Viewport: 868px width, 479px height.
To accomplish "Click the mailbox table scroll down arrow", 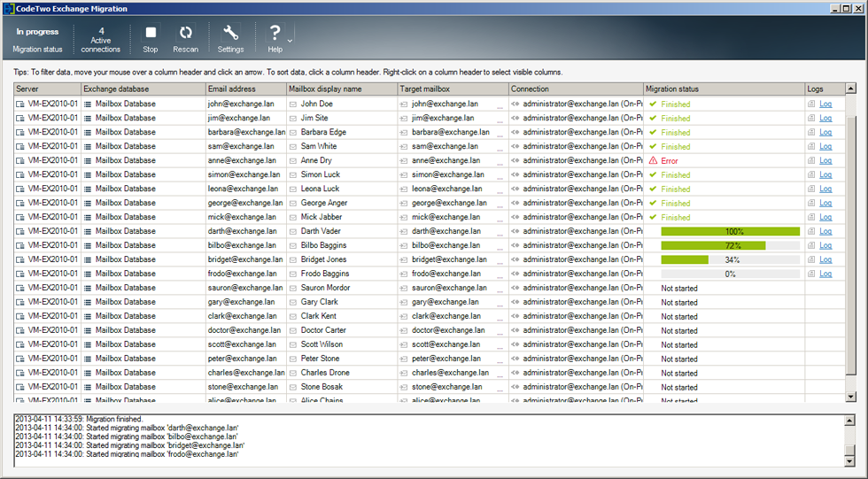I will point(851,397).
